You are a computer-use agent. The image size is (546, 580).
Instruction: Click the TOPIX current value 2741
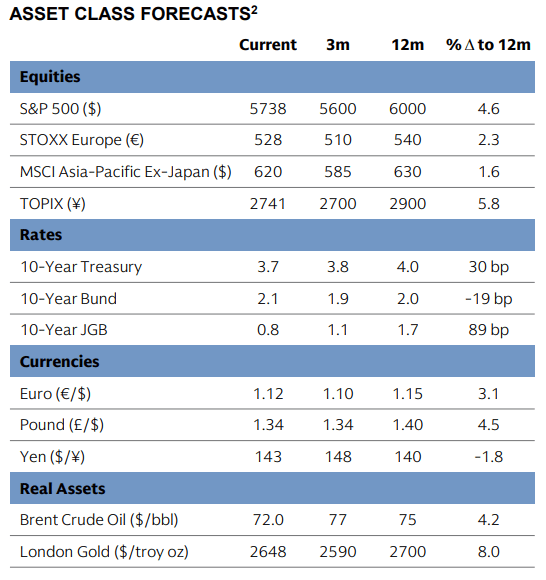(x=268, y=204)
